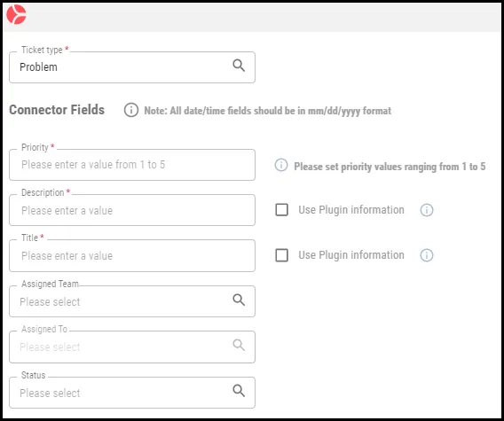Enable Use Plugin information for Title
Image resolution: width=504 pixels, height=421 pixels.
tap(282, 255)
